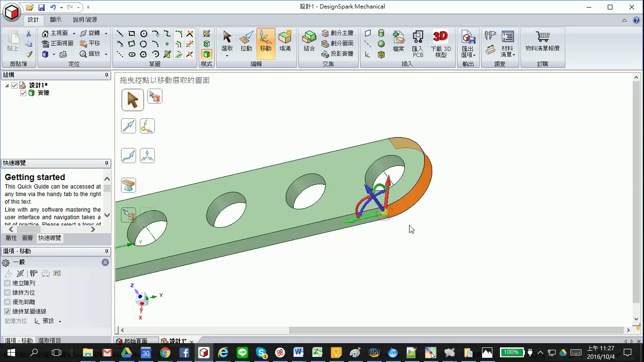Click 劃分圖面 (Split Face)
Viewport: 644px width, 362px height.
(338, 43)
